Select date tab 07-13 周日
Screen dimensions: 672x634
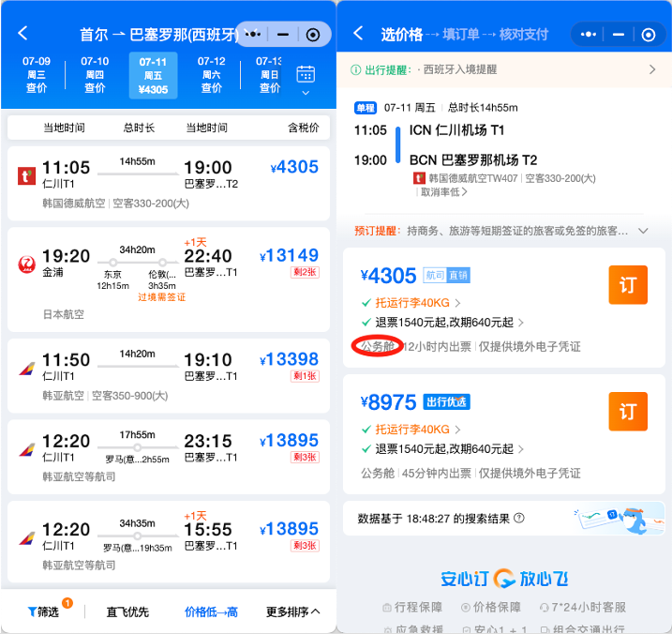click(x=268, y=75)
